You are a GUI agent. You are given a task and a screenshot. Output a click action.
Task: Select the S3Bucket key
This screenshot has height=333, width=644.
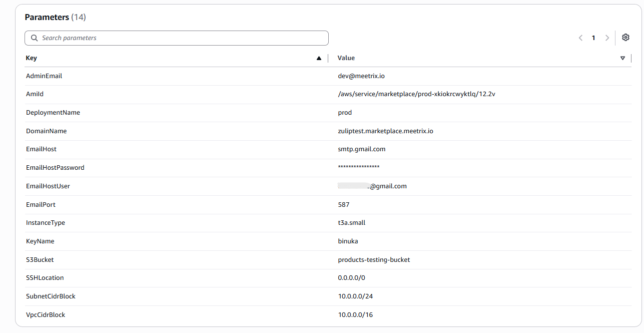coord(40,260)
